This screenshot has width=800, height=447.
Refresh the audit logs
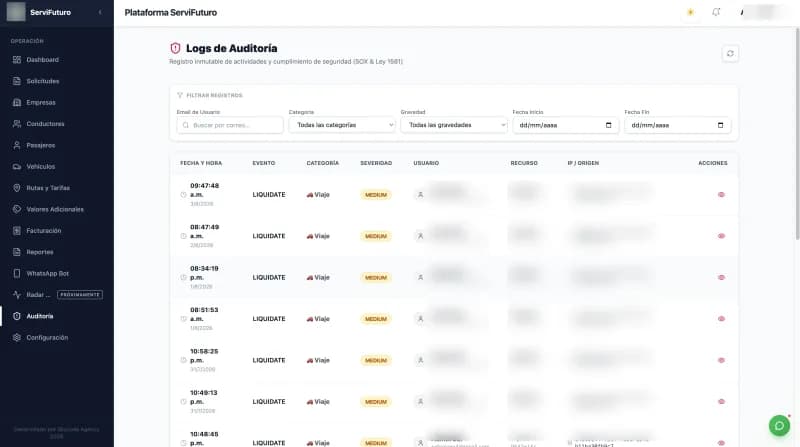click(730, 54)
